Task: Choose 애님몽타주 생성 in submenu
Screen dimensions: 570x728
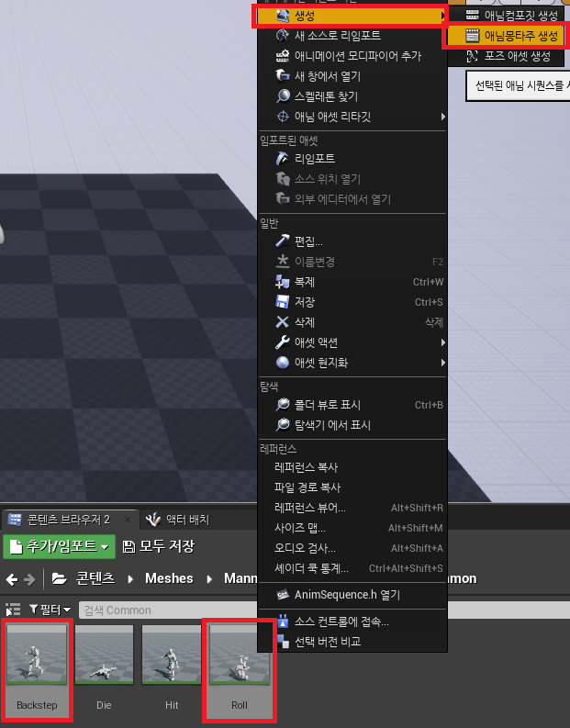Action: 507,36
